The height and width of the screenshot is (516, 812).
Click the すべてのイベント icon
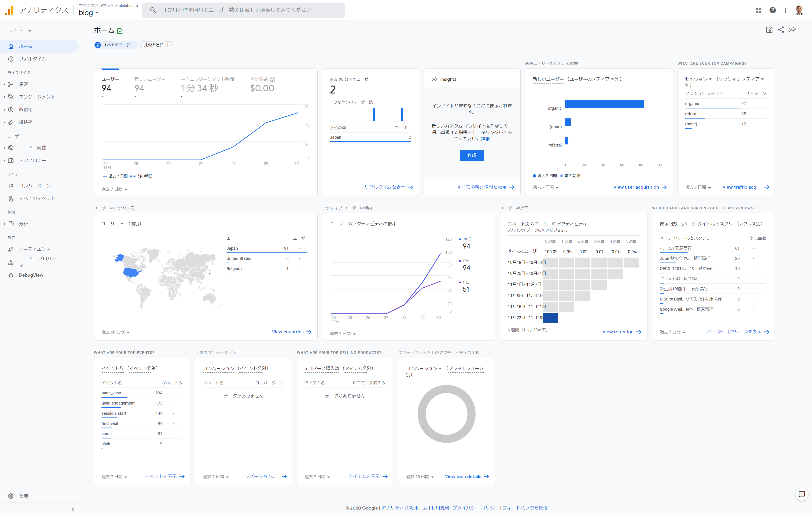11,199
